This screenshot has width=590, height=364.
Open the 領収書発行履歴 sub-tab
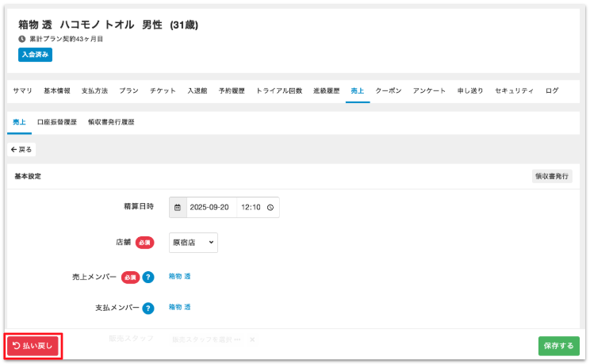coord(111,122)
